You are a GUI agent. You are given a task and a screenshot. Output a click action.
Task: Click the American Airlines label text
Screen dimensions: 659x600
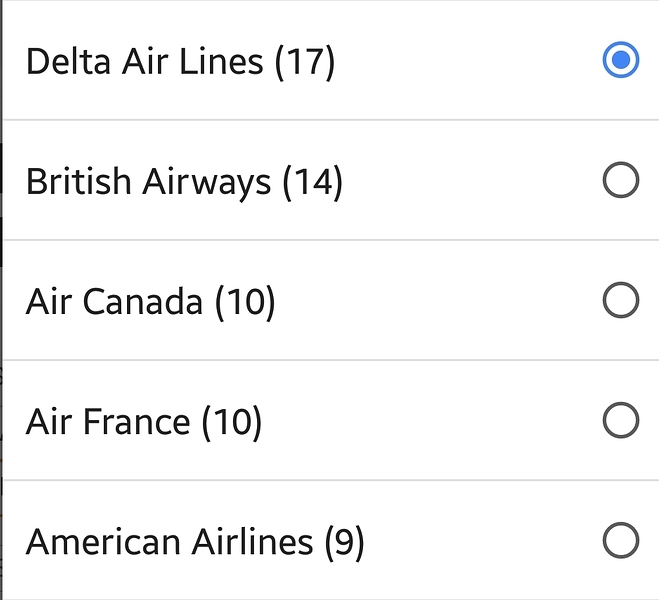pos(169,542)
